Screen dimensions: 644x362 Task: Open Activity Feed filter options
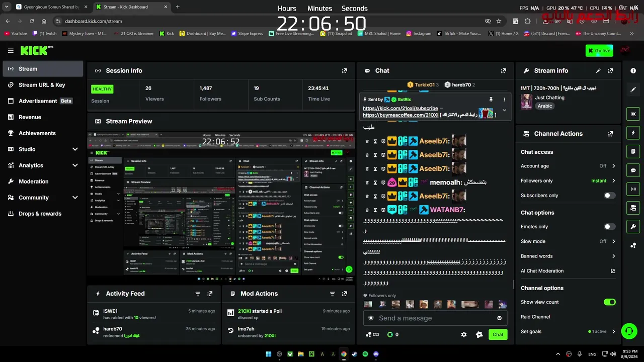(x=198, y=294)
